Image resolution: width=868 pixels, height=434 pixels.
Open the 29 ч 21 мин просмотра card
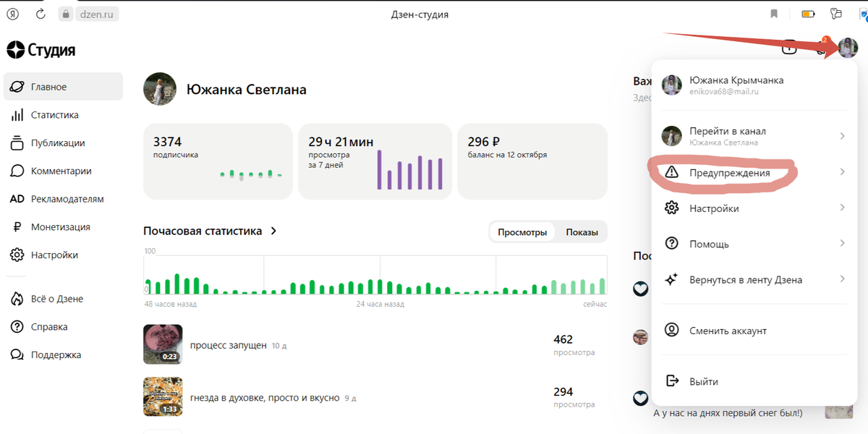pyautogui.click(x=375, y=161)
